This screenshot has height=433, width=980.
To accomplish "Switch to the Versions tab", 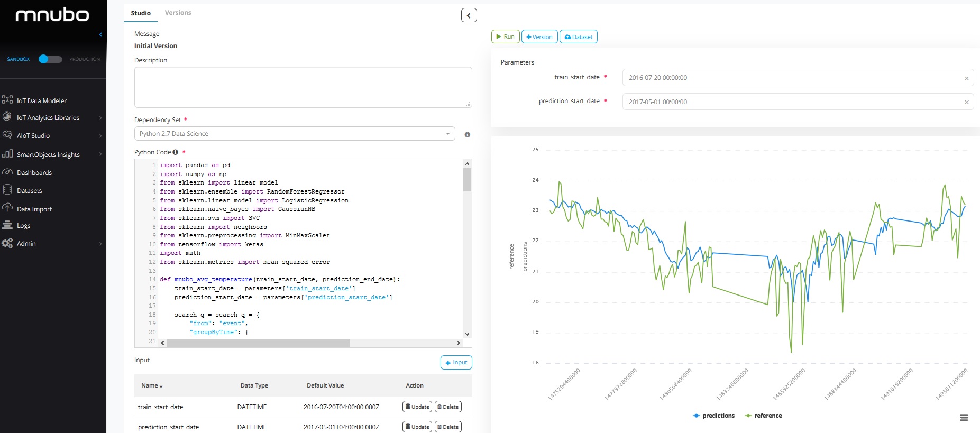I will (x=178, y=13).
